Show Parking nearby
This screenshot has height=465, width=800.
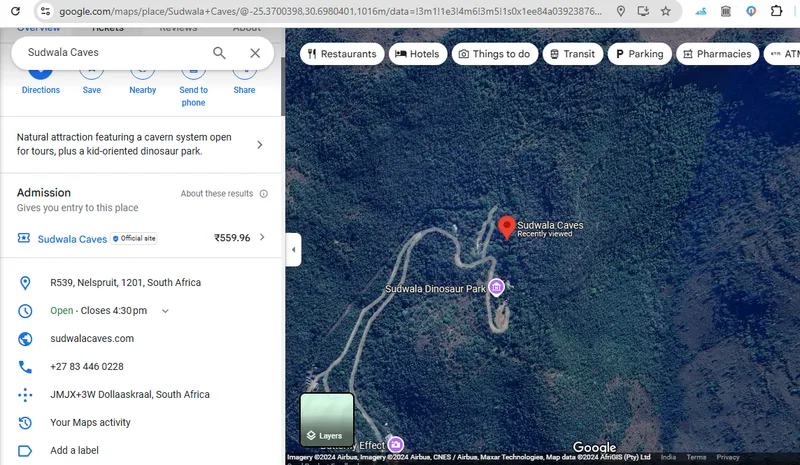pyautogui.click(x=639, y=54)
